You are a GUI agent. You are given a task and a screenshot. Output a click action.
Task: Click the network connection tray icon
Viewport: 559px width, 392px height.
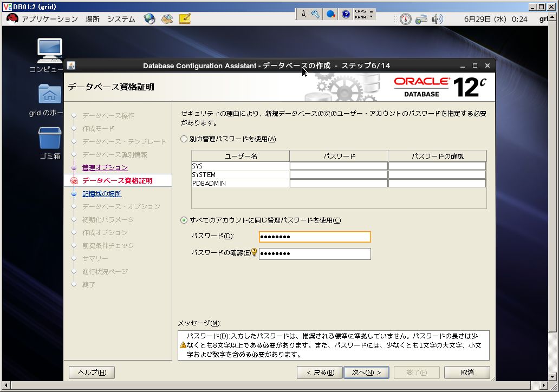[x=421, y=19]
